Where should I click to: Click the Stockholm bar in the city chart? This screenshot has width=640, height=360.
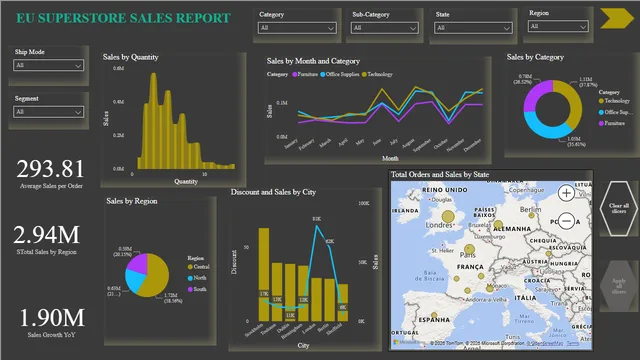tap(264, 274)
